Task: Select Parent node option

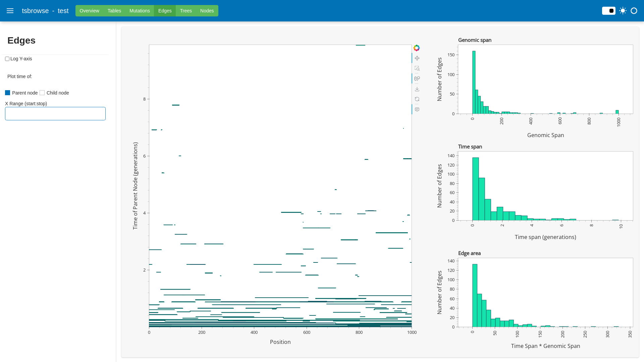Action: click(x=8, y=93)
